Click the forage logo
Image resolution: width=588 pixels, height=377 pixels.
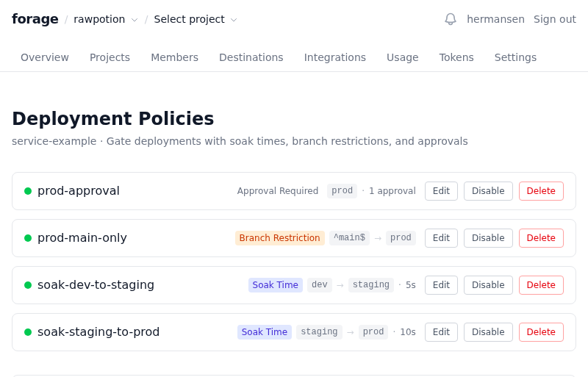[x=35, y=19]
